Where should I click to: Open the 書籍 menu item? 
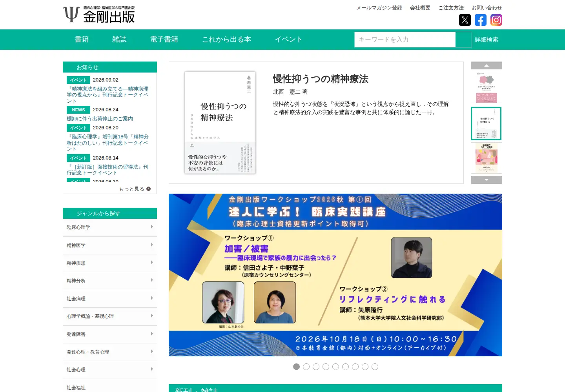(x=82, y=39)
